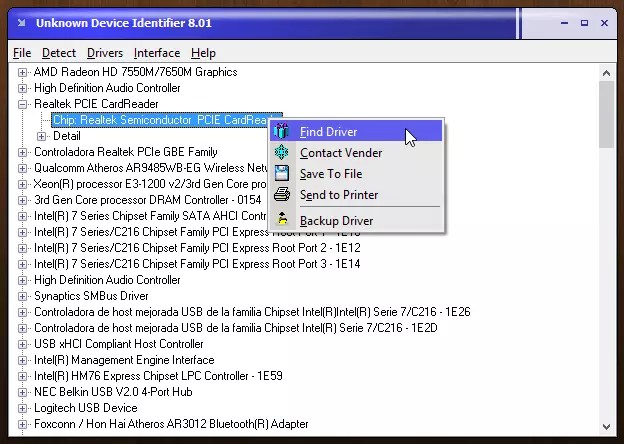The image size is (624, 444).
Task: Choose Find Driver from context menu
Action: tap(356, 131)
